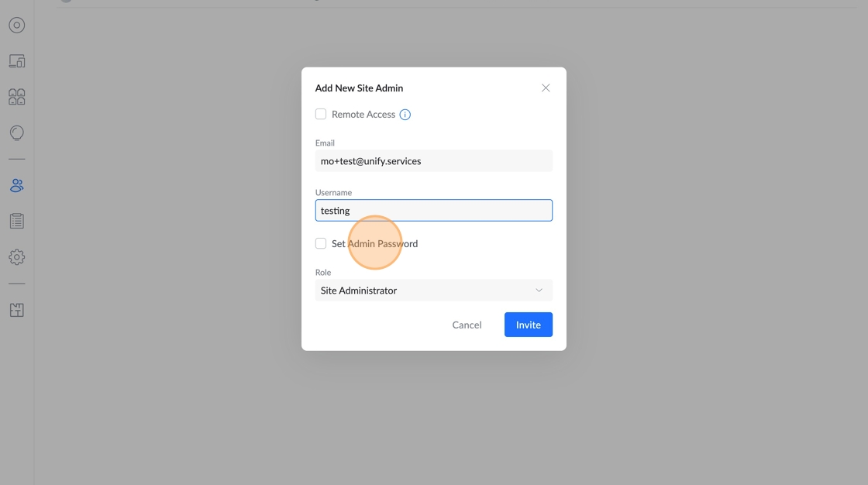Image resolution: width=868 pixels, height=485 pixels.
Task: Open the Devices icon in sidebar
Action: [x=17, y=61]
